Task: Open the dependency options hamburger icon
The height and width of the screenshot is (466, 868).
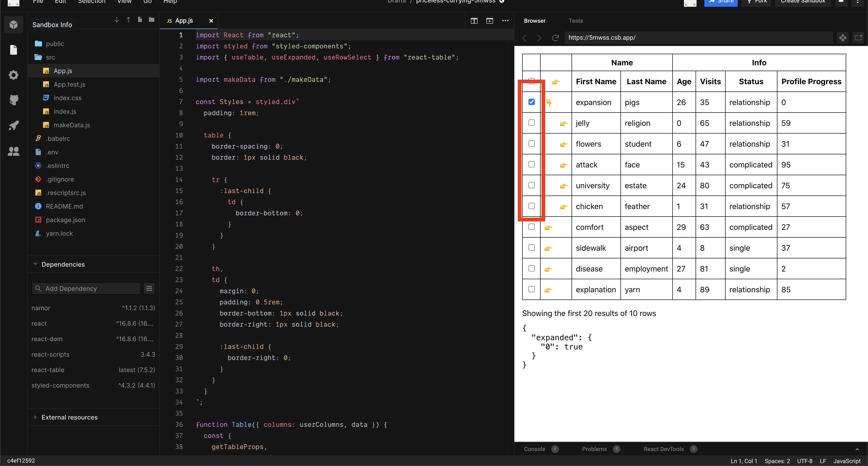Action: (149, 288)
